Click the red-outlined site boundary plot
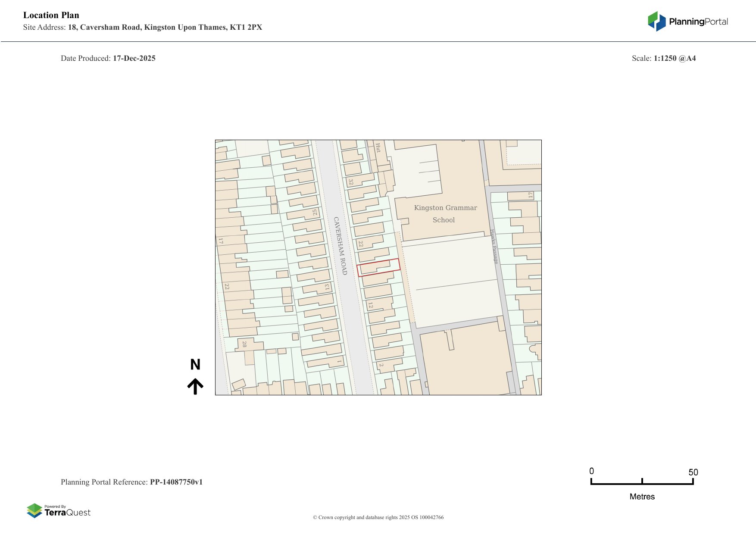This screenshot has width=756, height=535. click(x=378, y=267)
